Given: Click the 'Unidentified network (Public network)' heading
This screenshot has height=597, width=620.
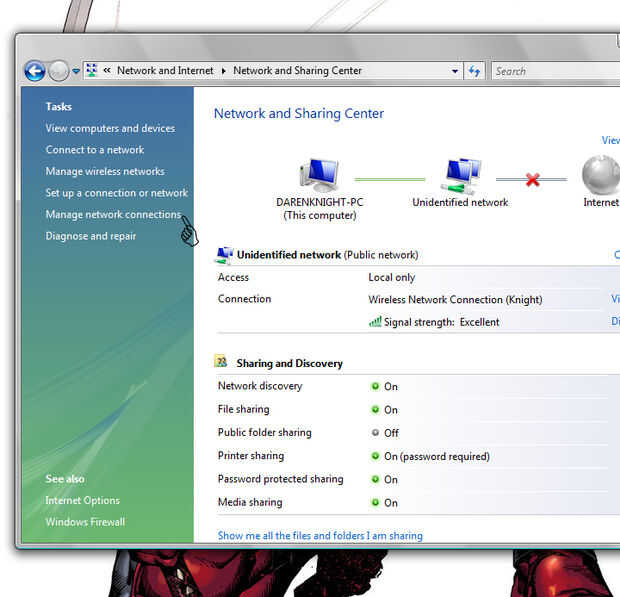Looking at the screenshot, I should pyautogui.click(x=327, y=255).
